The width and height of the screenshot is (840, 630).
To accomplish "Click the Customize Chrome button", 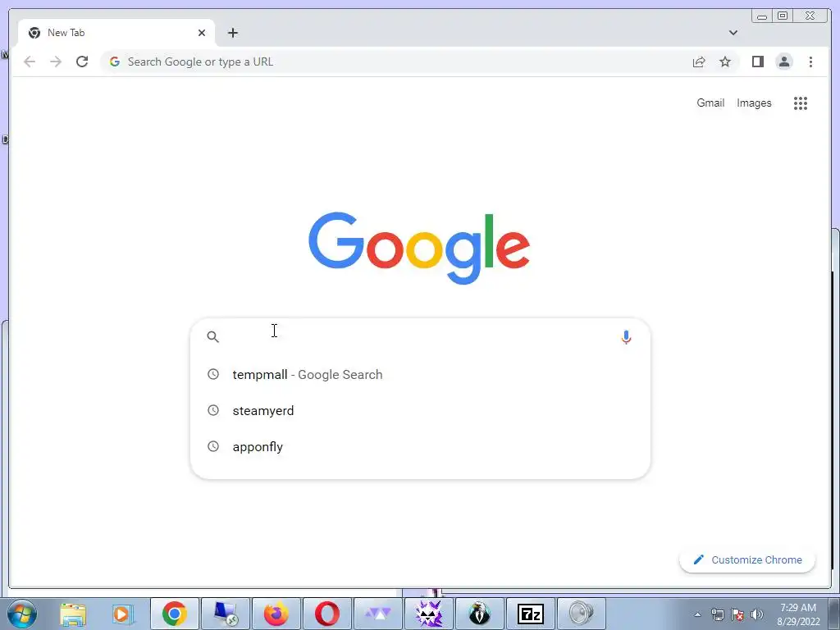I will pyautogui.click(x=747, y=559).
